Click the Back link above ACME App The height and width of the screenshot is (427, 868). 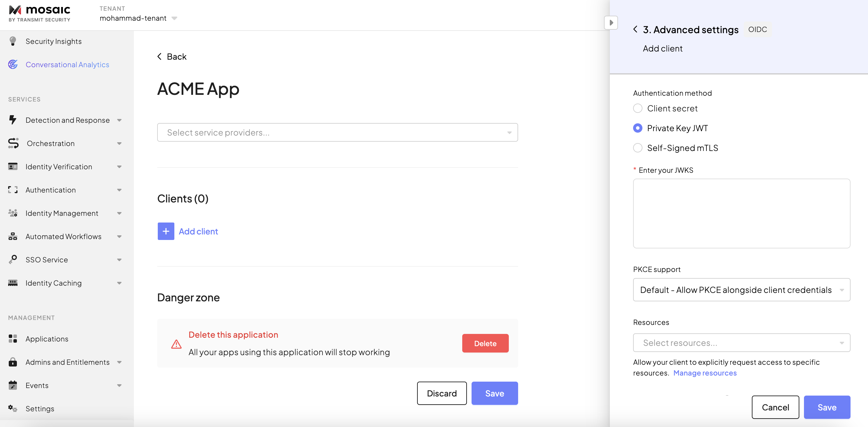click(x=172, y=56)
